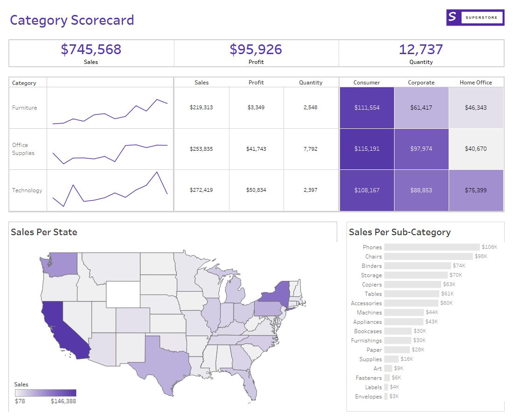Select Office Supplies sales $253,835
This screenshot has height=420, width=513.
tap(201, 149)
